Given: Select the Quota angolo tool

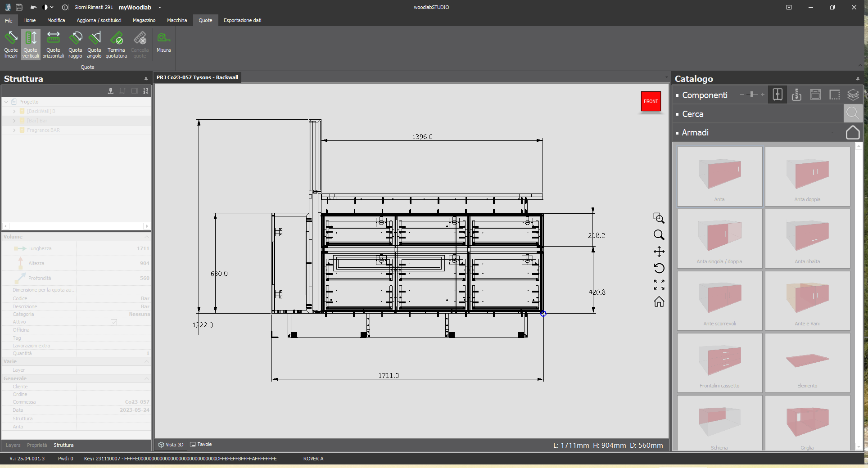Looking at the screenshot, I should (x=94, y=44).
